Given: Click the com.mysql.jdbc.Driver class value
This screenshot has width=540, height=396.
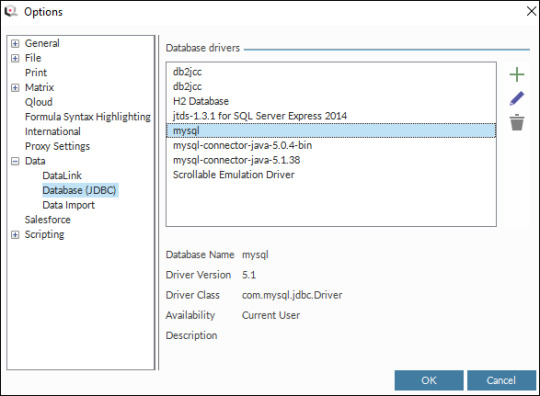Looking at the screenshot, I should pyautogui.click(x=292, y=295).
